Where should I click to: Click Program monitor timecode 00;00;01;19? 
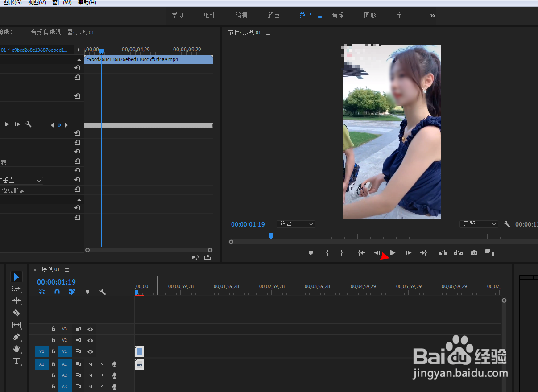pyautogui.click(x=248, y=224)
